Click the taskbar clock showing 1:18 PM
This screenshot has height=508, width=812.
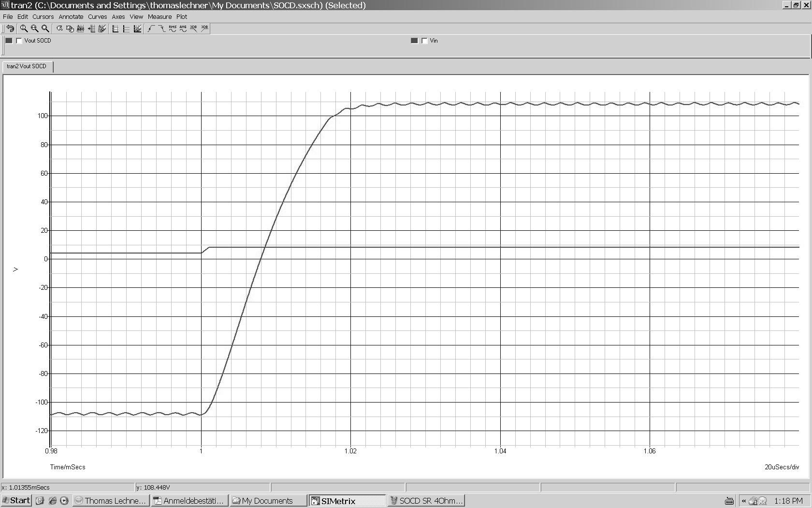788,501
